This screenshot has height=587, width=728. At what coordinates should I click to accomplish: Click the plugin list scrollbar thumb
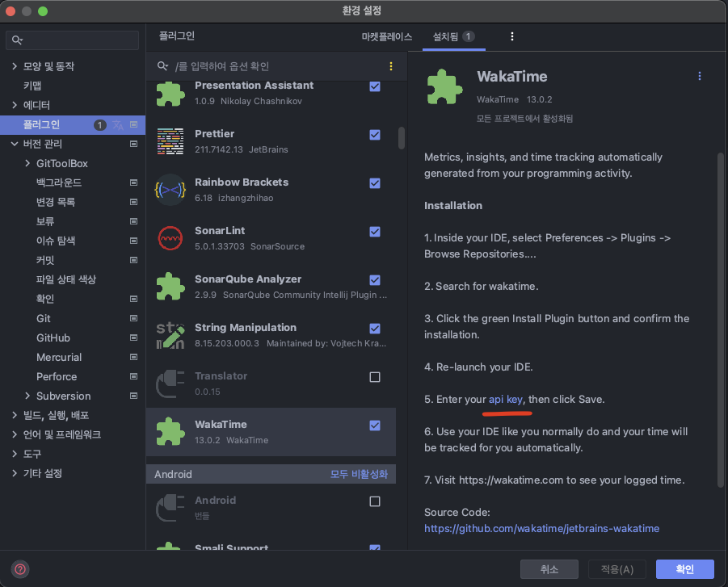[402, 138]
